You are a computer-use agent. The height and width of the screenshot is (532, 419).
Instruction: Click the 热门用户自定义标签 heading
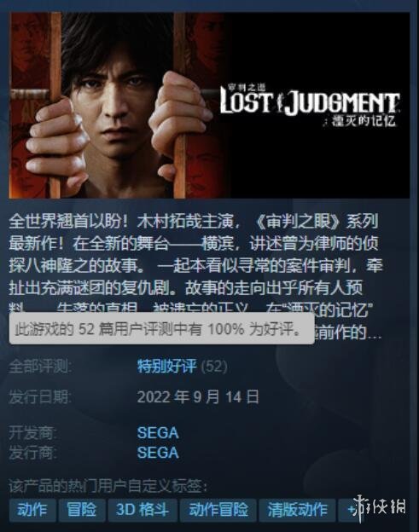tap(108, 487)
